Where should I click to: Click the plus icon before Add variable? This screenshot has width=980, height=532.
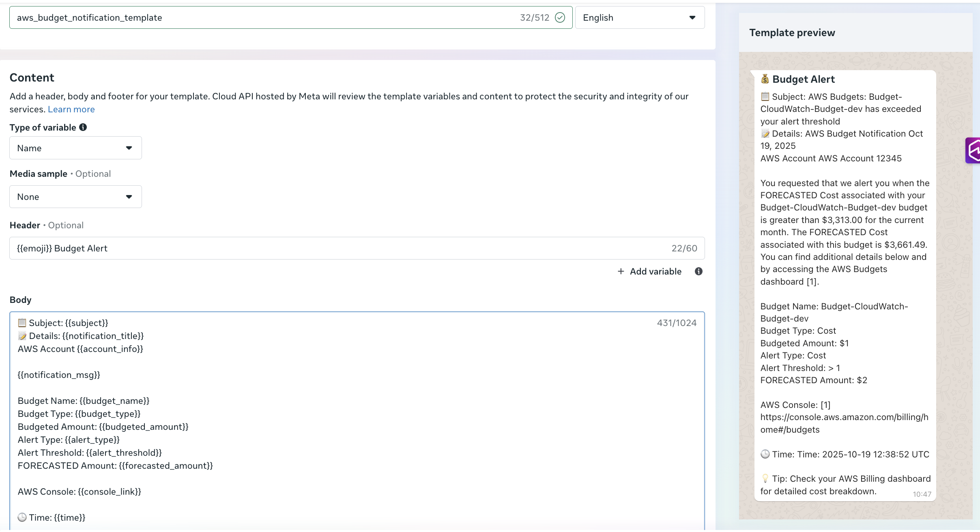click(x=621, y=271)
